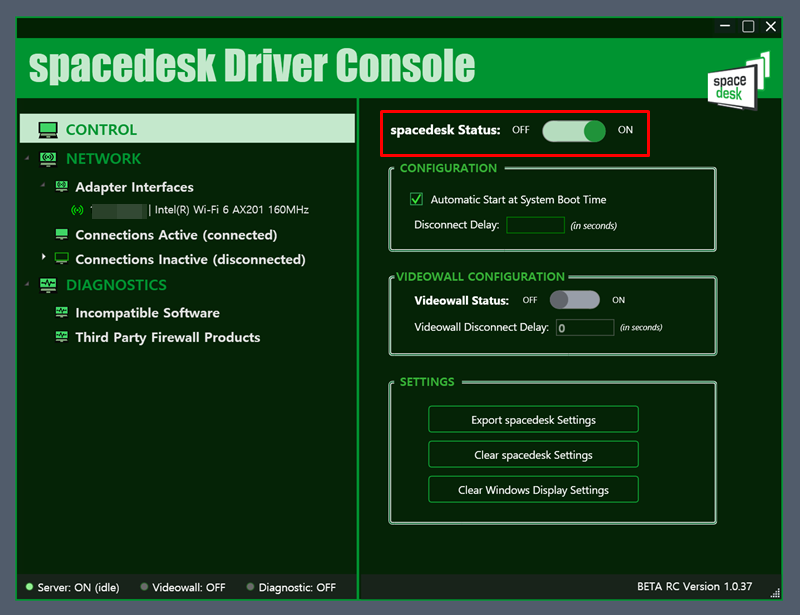The width and height of the screenshot is (800, 615).
Task: Click the Third Party Firewall Products icon
Action: tap(61, 337)
